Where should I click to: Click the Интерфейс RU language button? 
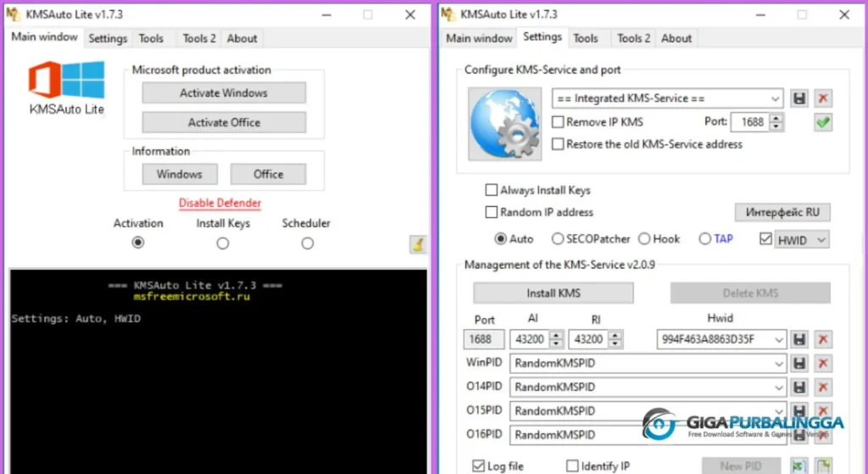pyautogui.click(x=782, y=212)
